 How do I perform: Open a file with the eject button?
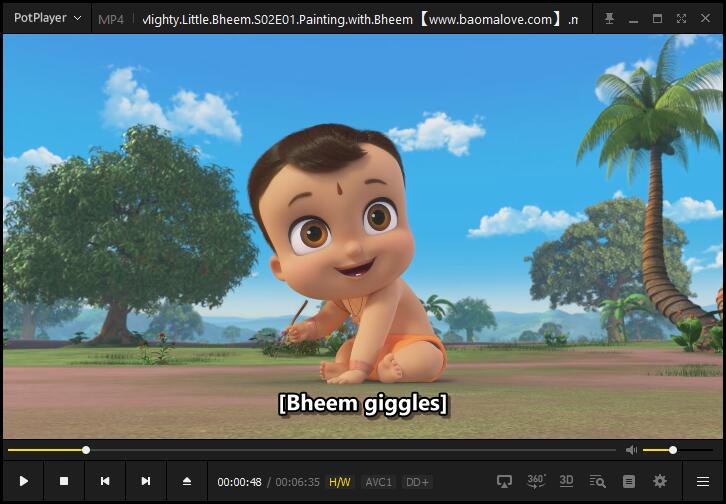[187, 481]
